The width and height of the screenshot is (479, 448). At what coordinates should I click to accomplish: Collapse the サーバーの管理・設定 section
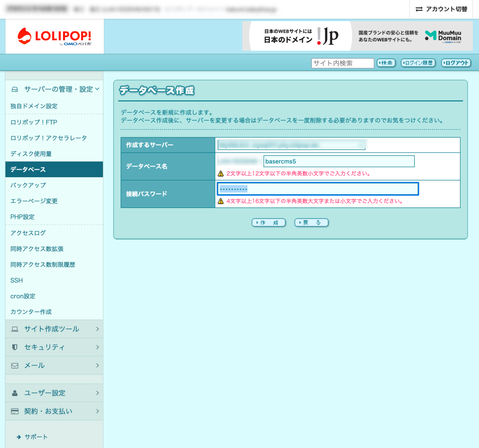(x=97, y=89)
